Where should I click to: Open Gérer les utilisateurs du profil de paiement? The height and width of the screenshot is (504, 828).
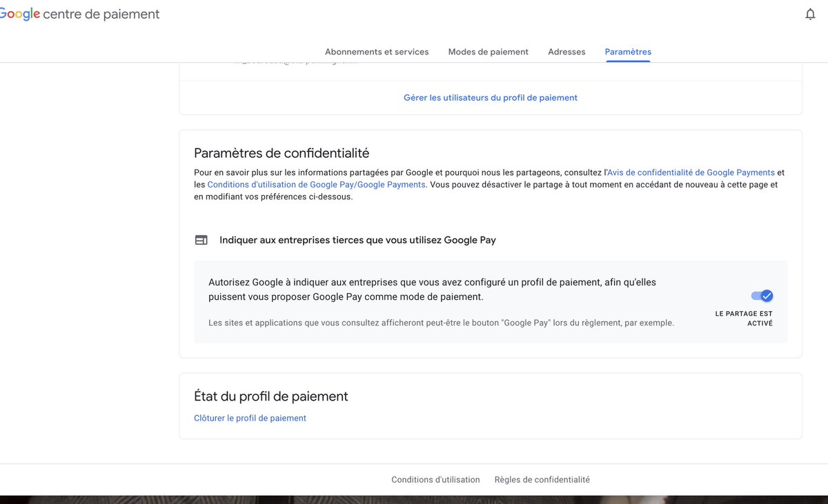(491, 98)
